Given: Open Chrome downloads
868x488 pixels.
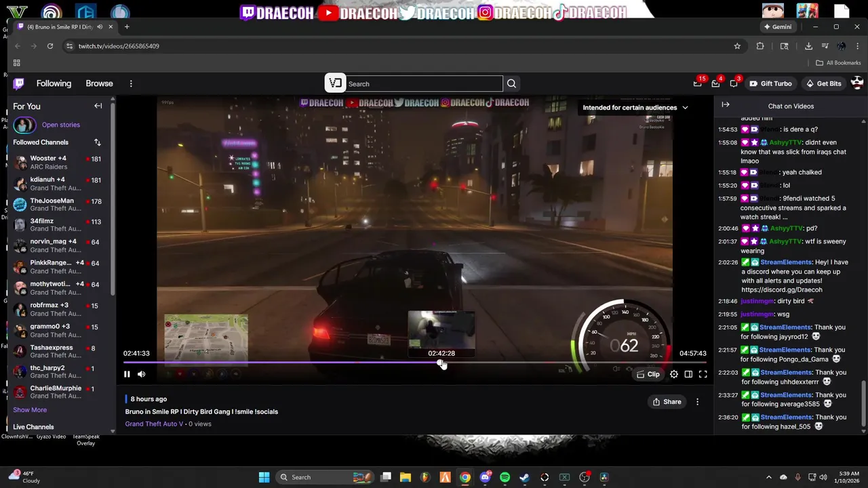Looking at the screenshot, I should 808,46.
